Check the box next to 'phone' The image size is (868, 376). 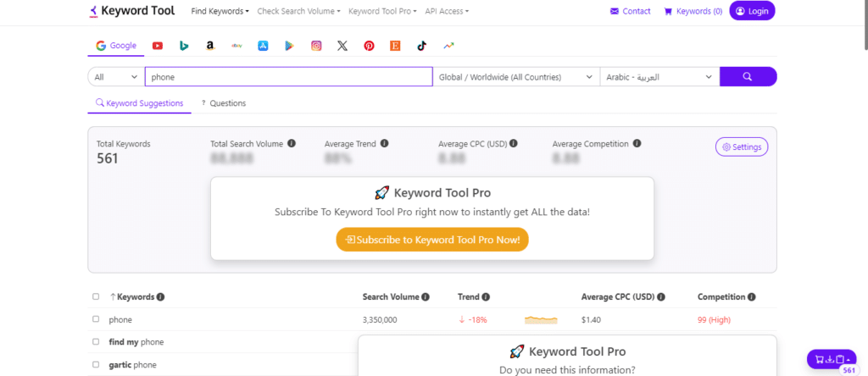pyautogui.click(x=96, y=319)
